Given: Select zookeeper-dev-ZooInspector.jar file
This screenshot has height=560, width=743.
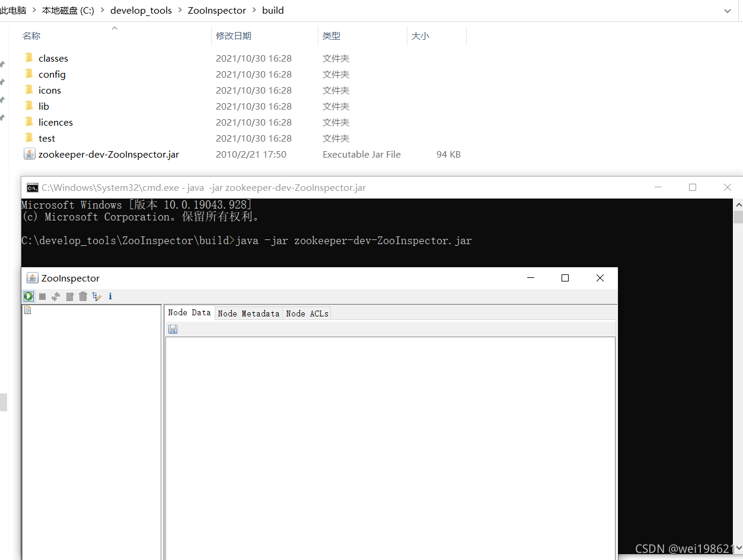Looking at the screenshot, I should pyautogui.click(x=109, y=154).
